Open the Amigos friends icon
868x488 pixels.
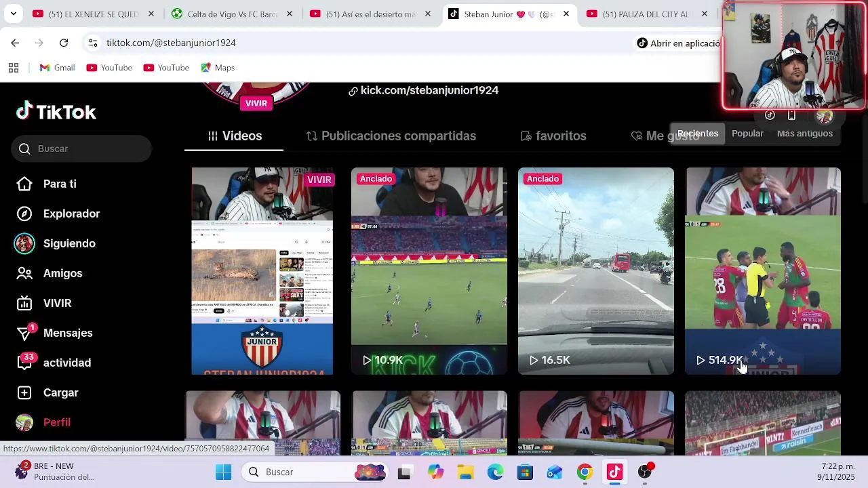click(x=24, y=273)
